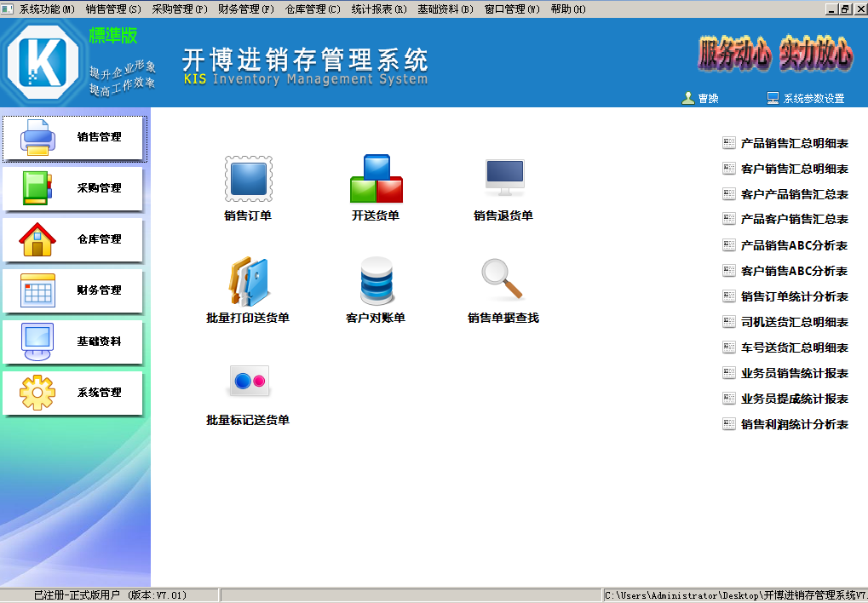Click the 已注册-正式版用户 status bar text
868x603 pixels.
110,595
